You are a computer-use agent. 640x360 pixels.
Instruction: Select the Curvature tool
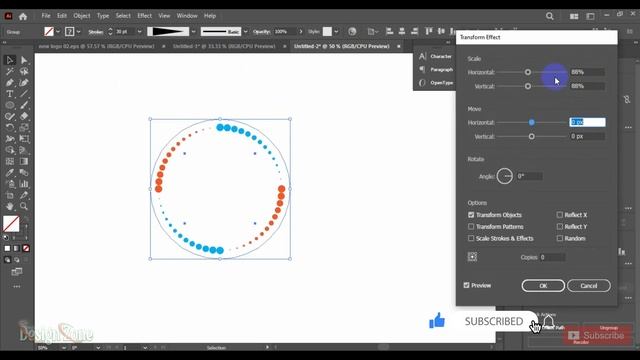pos(24,83)
